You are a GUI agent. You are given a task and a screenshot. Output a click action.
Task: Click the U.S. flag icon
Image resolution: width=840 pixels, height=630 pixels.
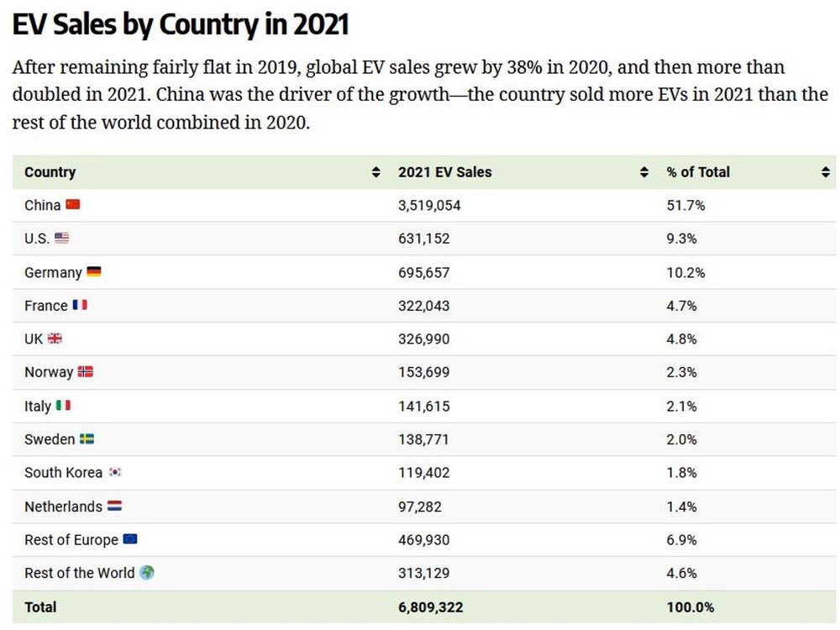pyautogui.click(x=61, y=238)
